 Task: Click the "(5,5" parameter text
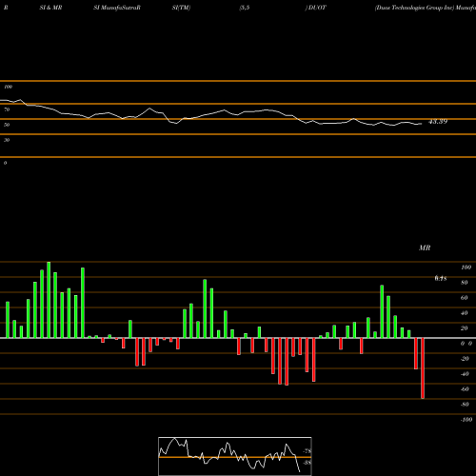[245, 8]
